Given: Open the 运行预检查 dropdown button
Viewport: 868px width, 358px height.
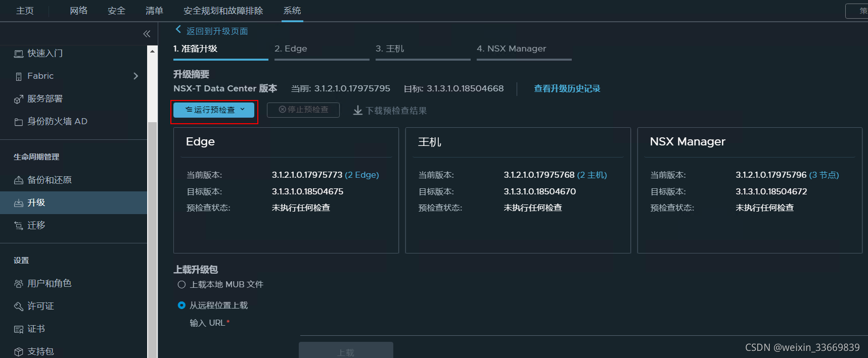Looking at the screenshot, I should pos(214,110).
